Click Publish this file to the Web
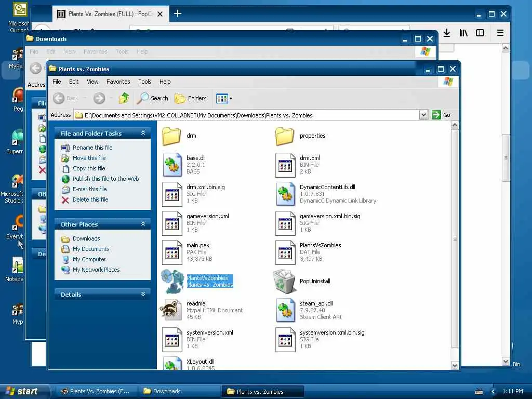This screenshot has height=399, width=532. (106, 179)
